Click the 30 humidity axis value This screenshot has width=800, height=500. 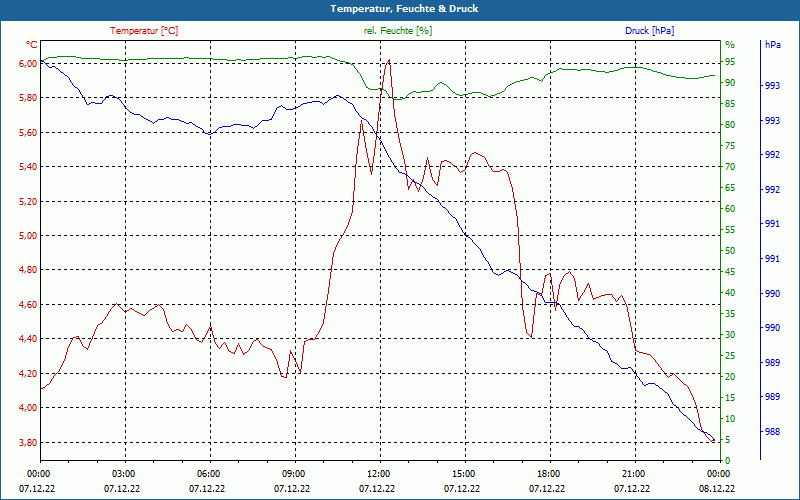[x=730, y=335]
